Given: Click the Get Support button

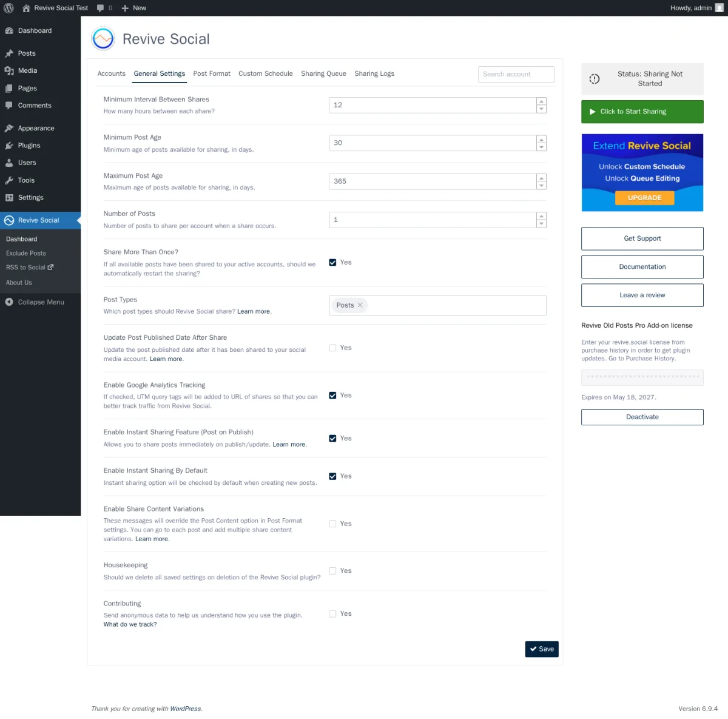Looking at the screenshot, I should pyautogui.click(x=642, y=238).
